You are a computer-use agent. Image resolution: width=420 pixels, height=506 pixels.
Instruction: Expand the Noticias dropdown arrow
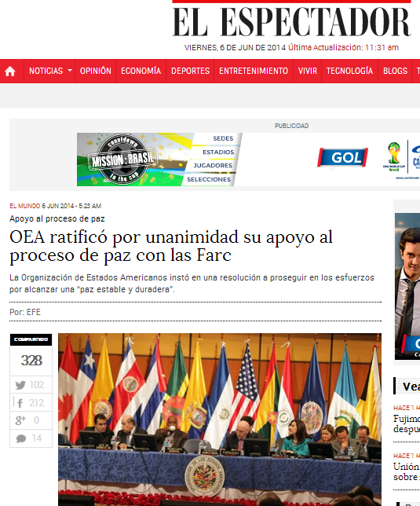(x=70, y=70)
